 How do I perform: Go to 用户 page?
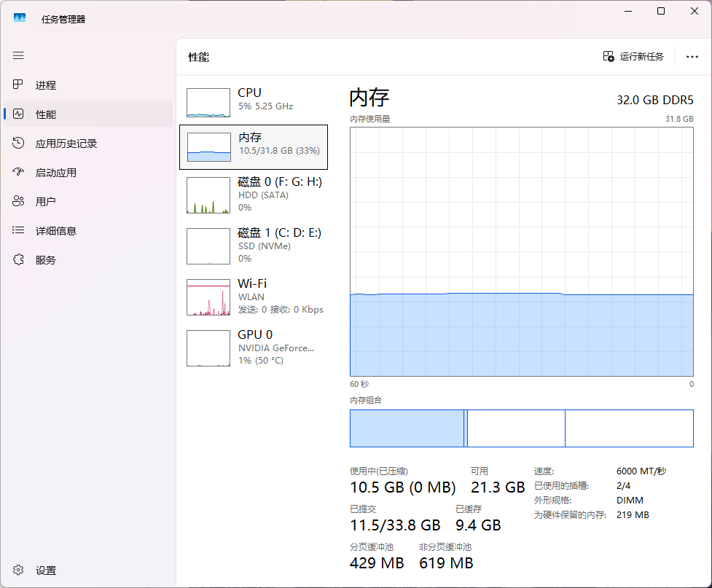click(x=88, y=202)
